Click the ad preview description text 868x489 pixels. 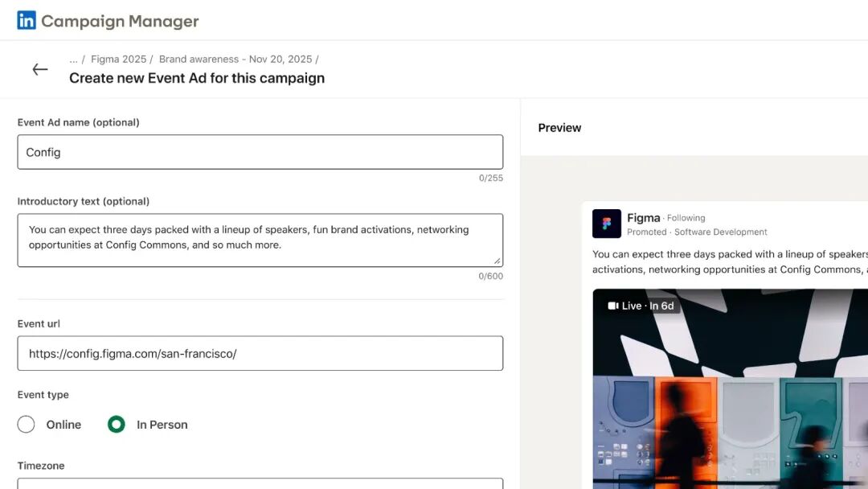pos(730,262)
